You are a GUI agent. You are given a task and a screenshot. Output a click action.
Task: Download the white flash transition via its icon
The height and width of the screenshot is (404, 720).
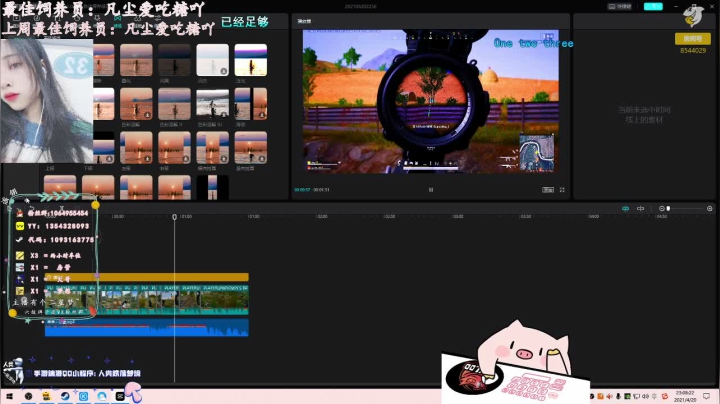pos(224,71)
